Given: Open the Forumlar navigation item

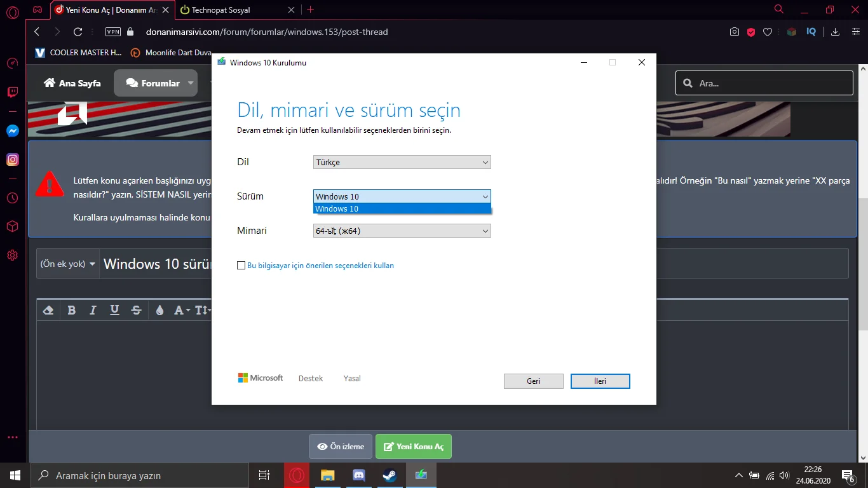Looking at the screenshot, I should 153,83.
